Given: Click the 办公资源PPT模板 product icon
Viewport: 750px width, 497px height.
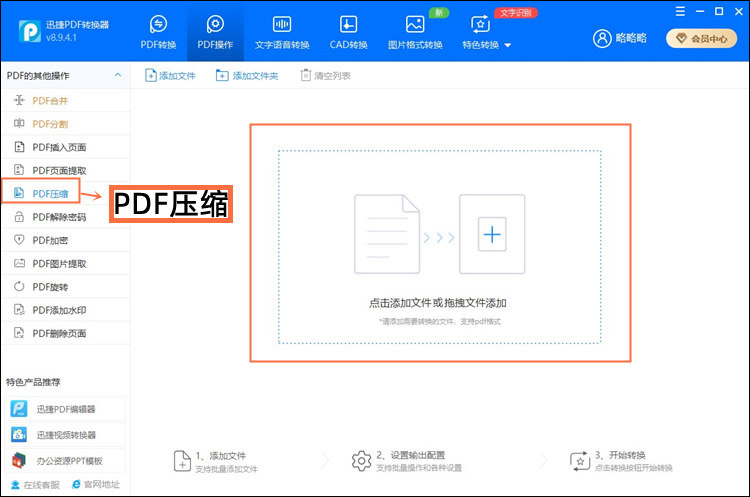Looking at the screenshot, I should click(19, 461).
